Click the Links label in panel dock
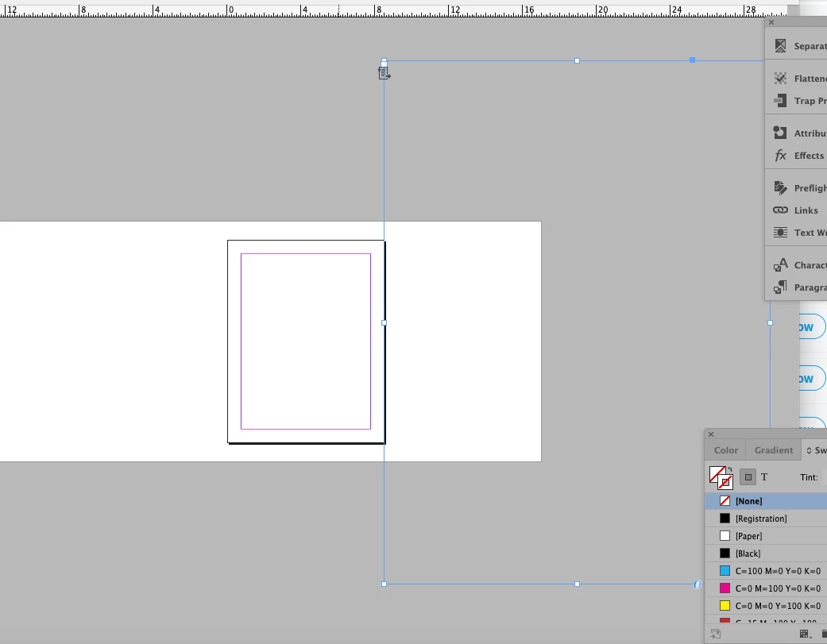The image size is (827, 644). (806, 210)
